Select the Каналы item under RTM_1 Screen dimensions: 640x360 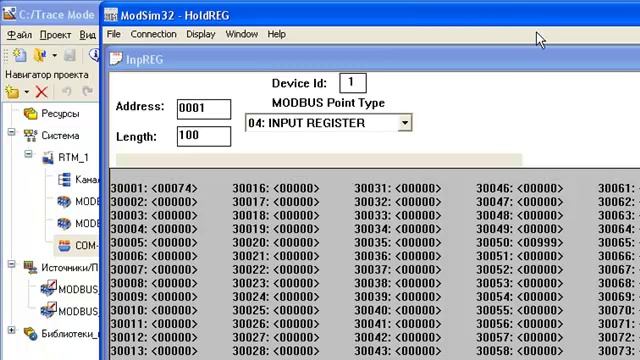point(87,180)
